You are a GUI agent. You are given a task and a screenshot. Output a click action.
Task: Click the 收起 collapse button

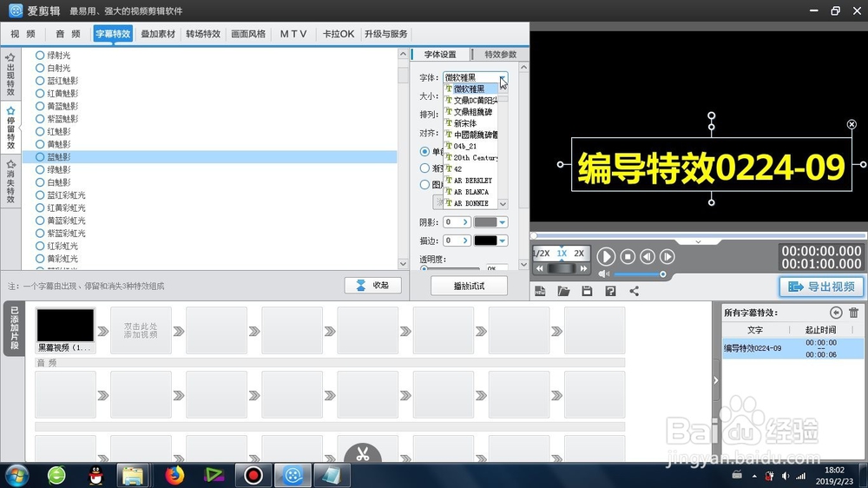click(x=372, y=286)
